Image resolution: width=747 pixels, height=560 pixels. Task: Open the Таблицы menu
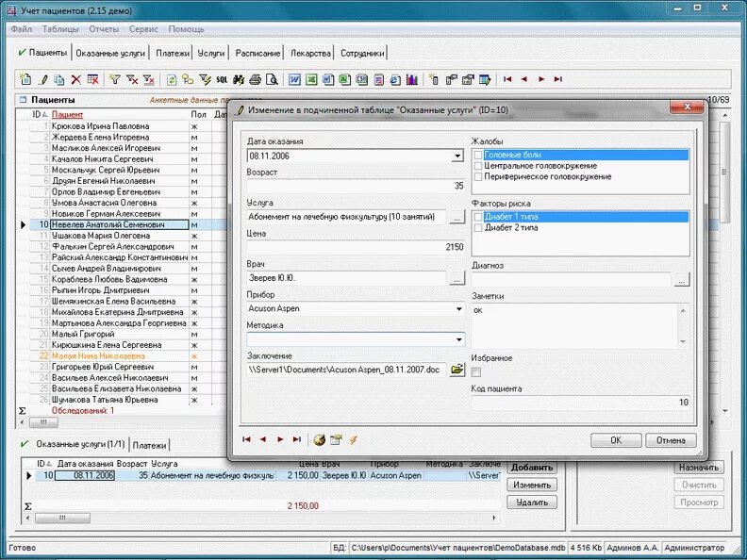[x=60, y=29]
